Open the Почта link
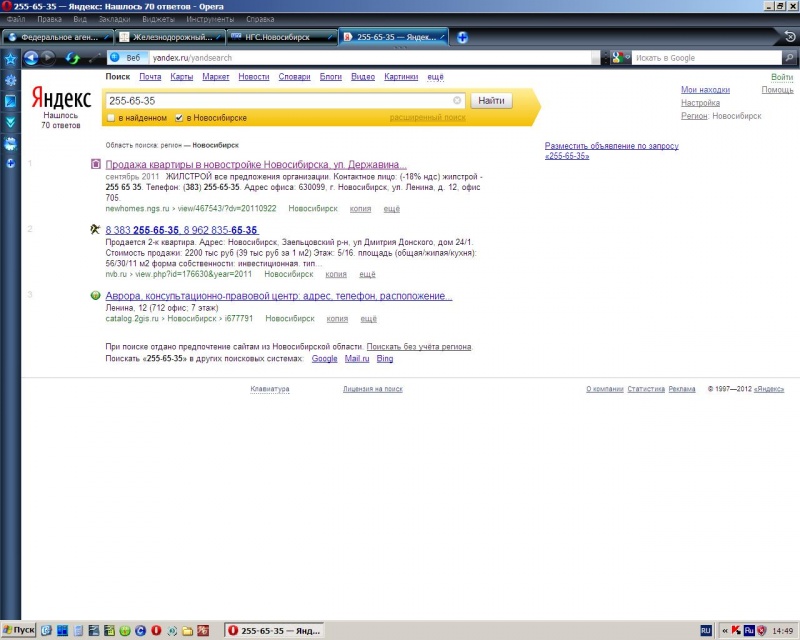800x640 pixels. (150, 77)
